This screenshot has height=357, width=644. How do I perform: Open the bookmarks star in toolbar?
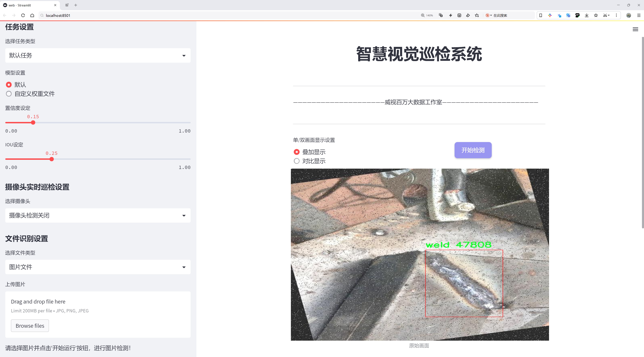click(x=596, y=15)
